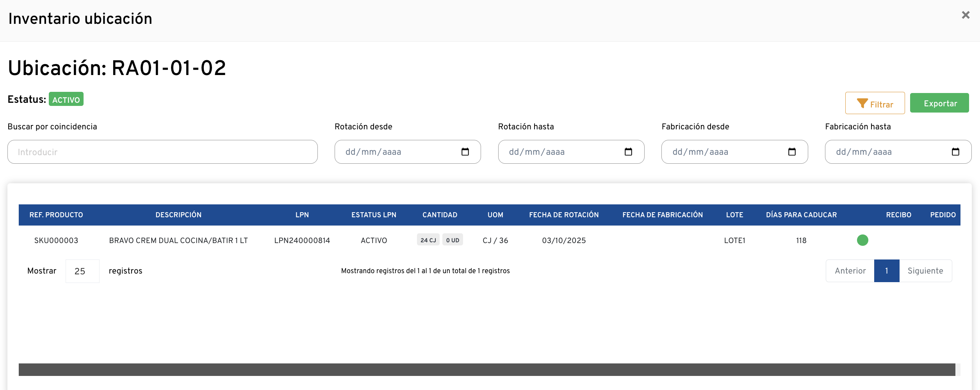Open calendar picker for Rotación hasta
This screenshot has width=980, height=390.
(628, 152)
